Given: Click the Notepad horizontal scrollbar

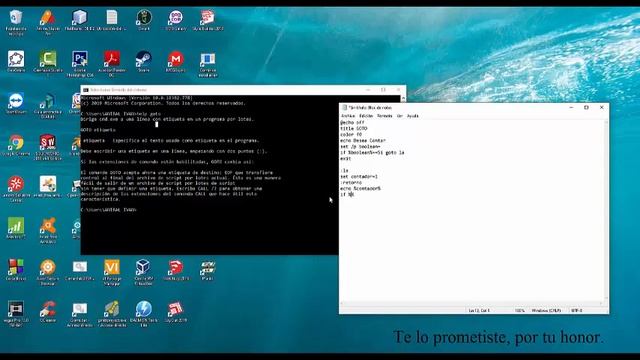Looking at the screenshot, I should (x=471, y=304).
